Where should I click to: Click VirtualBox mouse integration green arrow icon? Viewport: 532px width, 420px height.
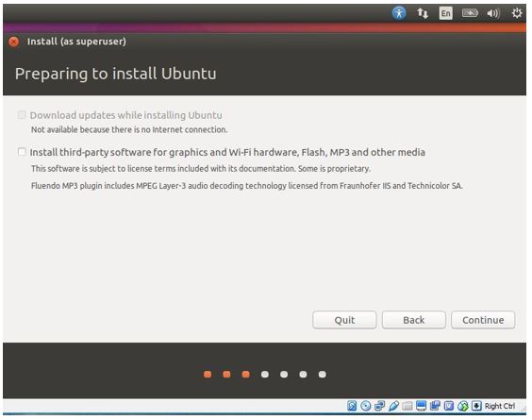click(463, 406)
